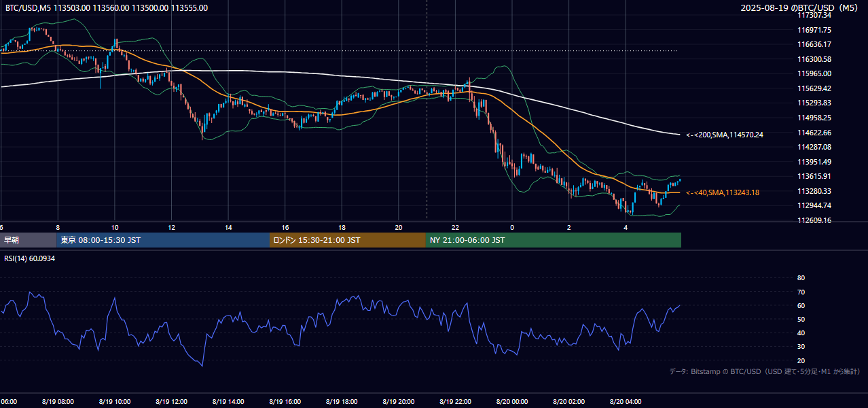Click the bottom time label 8/19 08:00
This screenshot has height=408, width=868.
click(x=58, y=402)
